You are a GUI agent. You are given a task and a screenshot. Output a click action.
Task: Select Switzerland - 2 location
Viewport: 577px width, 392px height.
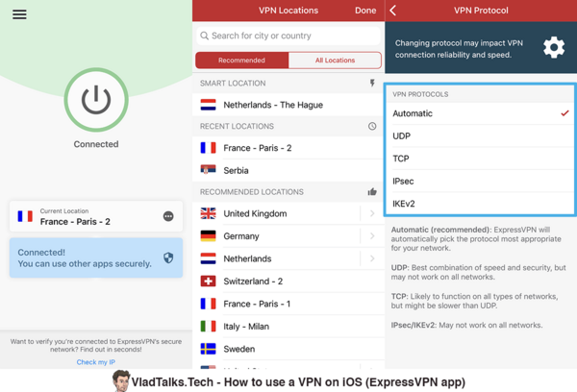tap(288, 282)
